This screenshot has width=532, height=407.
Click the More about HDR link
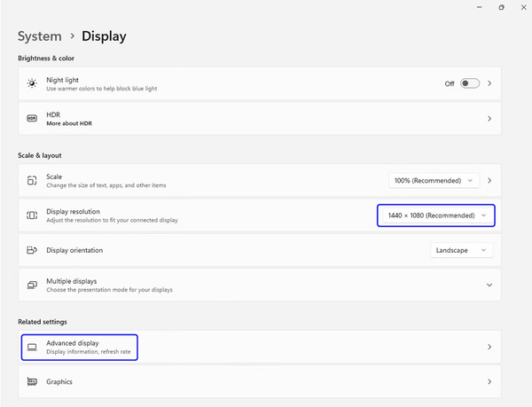pyautogui.click(x=69, y=123)
